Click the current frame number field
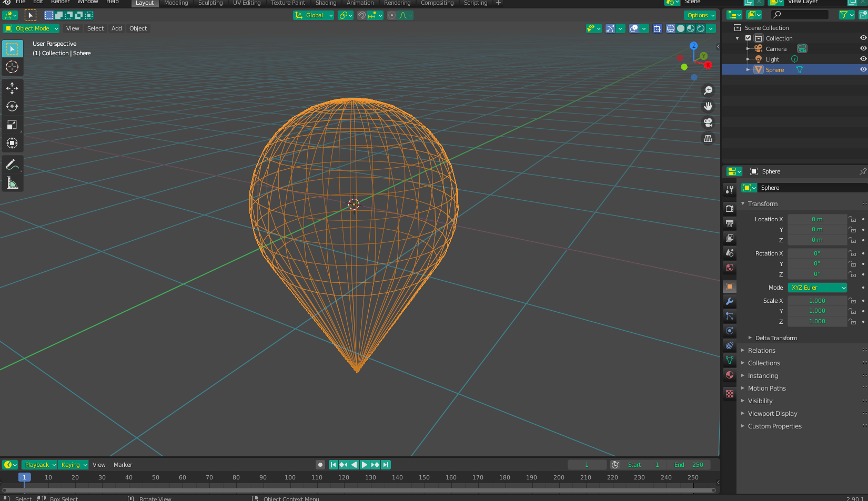This screenshot has width=868, height=501. click(x=587, y=465)
